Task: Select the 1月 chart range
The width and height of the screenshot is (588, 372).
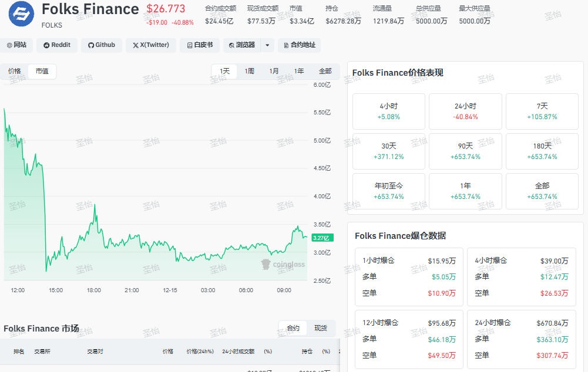Action: coord(274,71)
